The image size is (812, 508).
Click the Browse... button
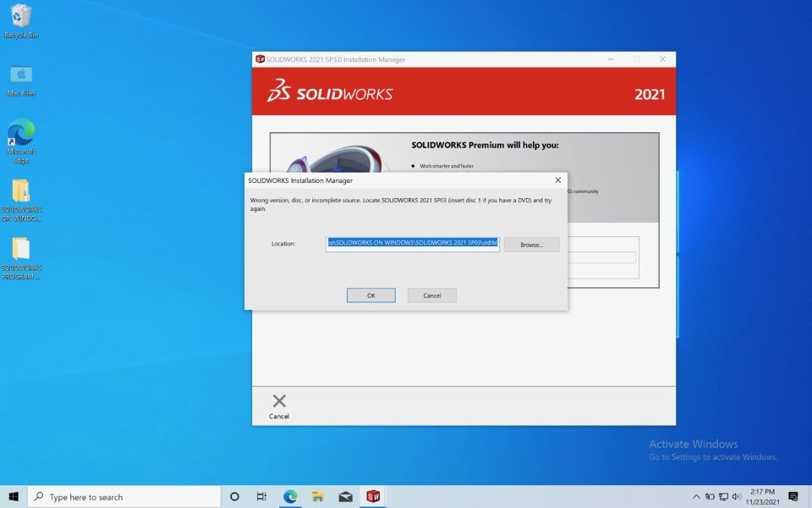click(x=532, y=245)
